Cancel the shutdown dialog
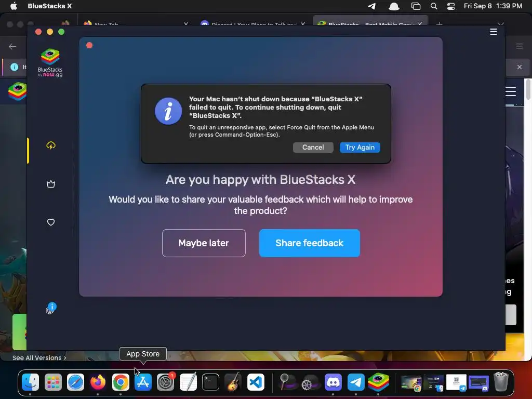This screenshot has height=399, width=532. 313,147
